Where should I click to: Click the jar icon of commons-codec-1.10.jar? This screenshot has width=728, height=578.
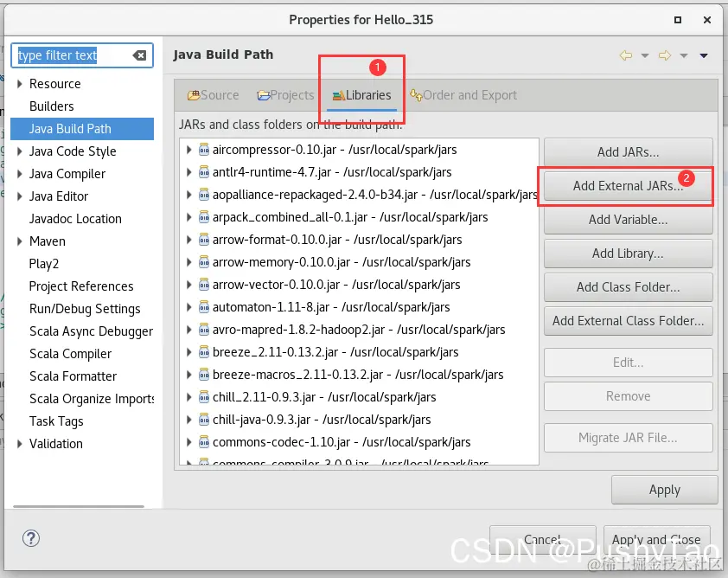204,442
